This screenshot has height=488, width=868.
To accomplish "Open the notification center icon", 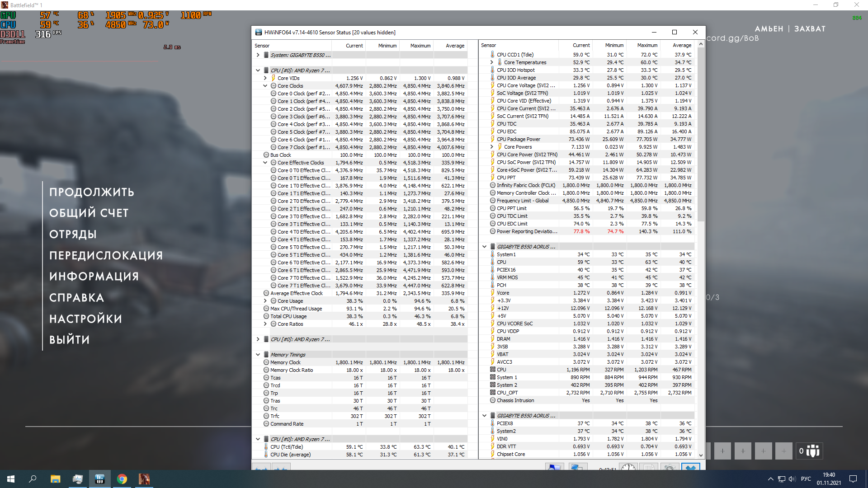I will 853,479.
